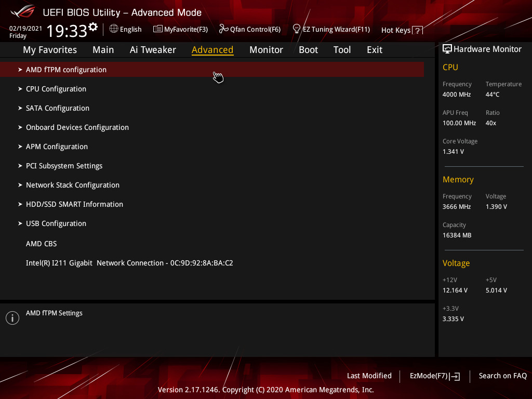This screenshot has height=399, width=532.
Task: Open AMD CBS entry
Action: point(41,244)
